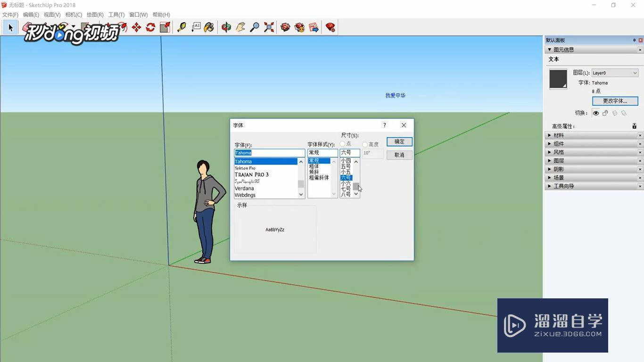Close the 组件 panel section
The height and width of the screenshot is (362, 644).
[640, 144]
